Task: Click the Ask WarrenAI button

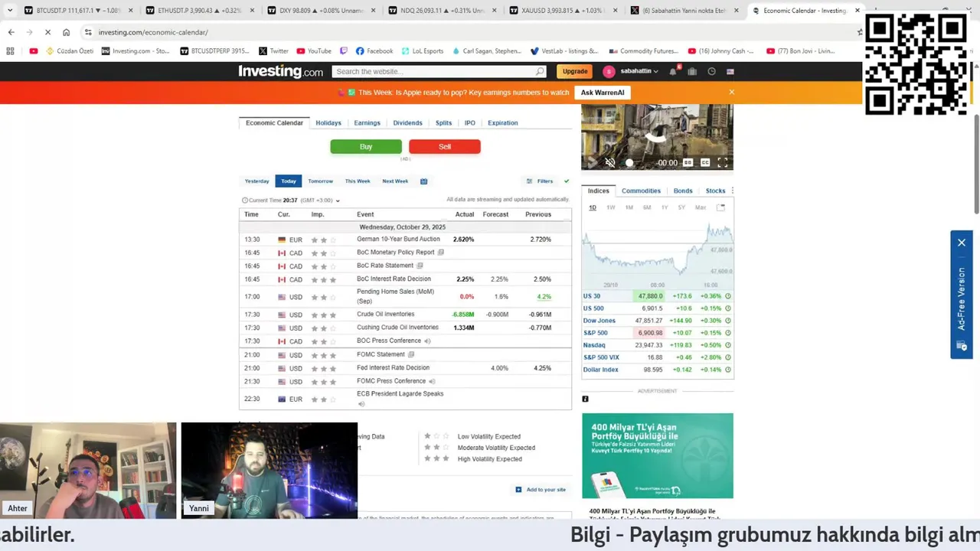Action: tap(602, 93)
